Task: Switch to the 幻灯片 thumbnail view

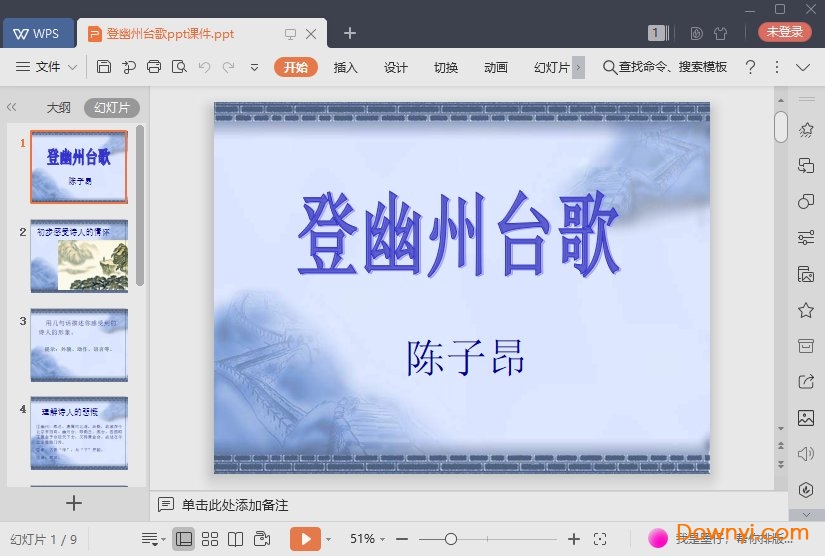Action: coord(112,108)
